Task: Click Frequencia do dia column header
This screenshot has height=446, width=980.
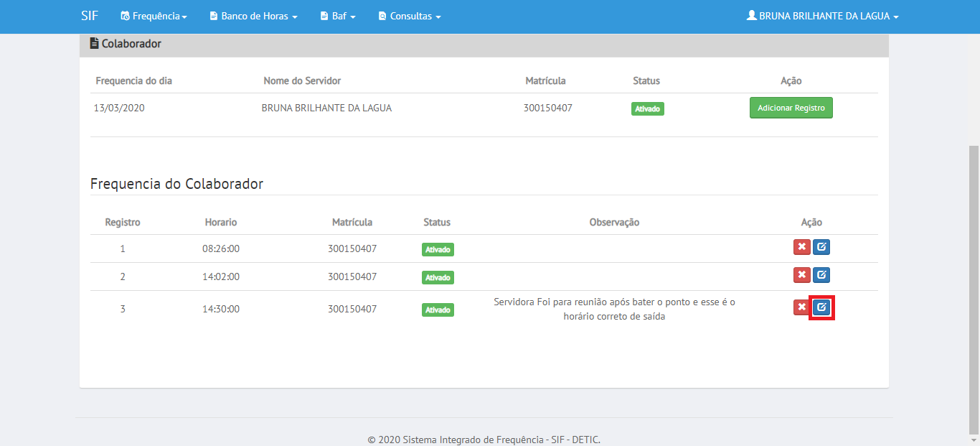Action: click(134, 81)
